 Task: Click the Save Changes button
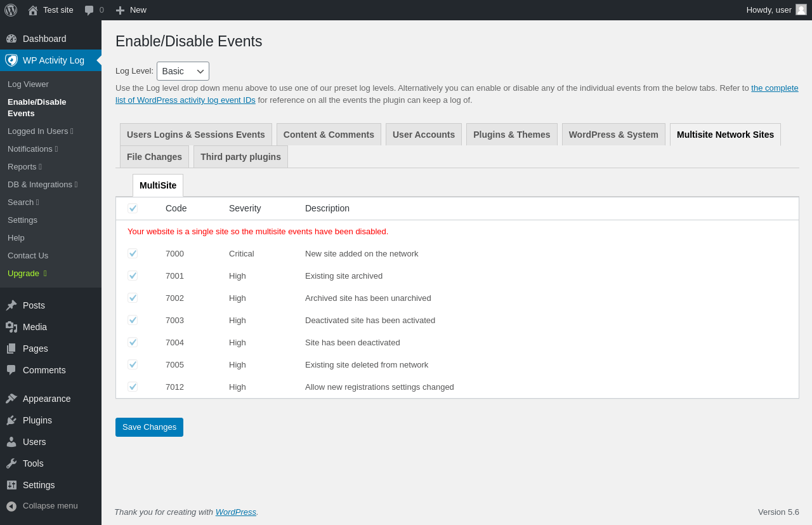[149, 427]
